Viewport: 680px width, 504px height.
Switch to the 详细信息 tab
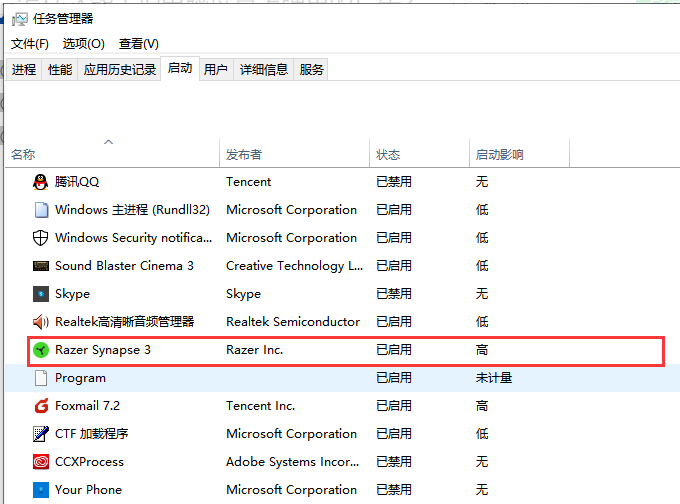point(264,70)
